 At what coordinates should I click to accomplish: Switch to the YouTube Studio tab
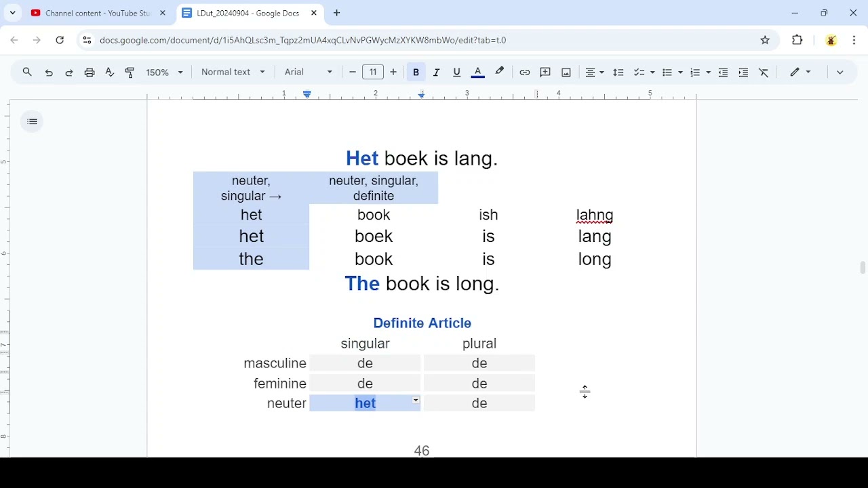click(97, 13)
